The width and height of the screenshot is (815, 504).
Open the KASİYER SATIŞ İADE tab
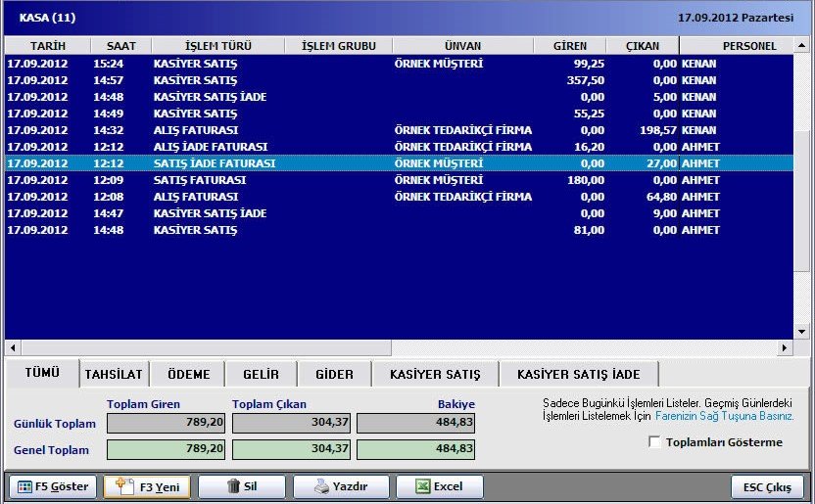pos(578,374)
